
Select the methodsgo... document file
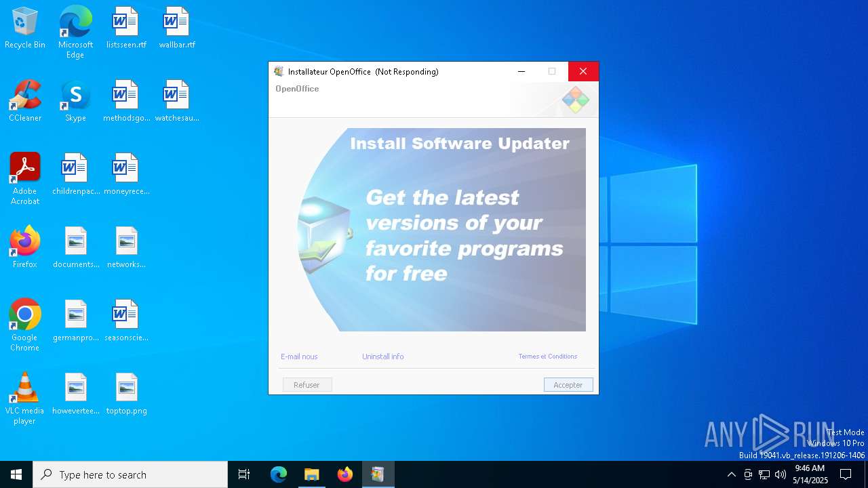coord(126,101)
